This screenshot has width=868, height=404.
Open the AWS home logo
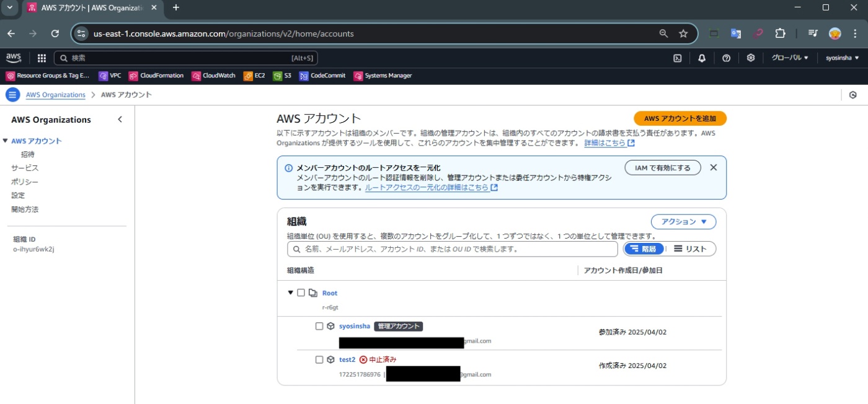[x=14, y=58]
